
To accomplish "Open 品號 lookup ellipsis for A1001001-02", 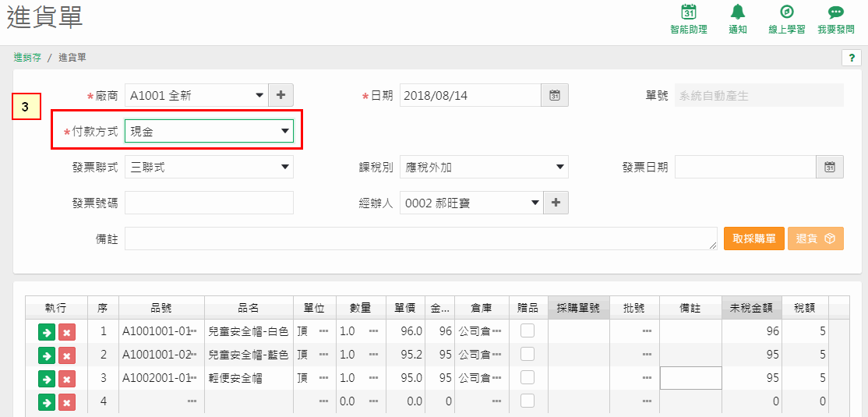I will [193, 355].
